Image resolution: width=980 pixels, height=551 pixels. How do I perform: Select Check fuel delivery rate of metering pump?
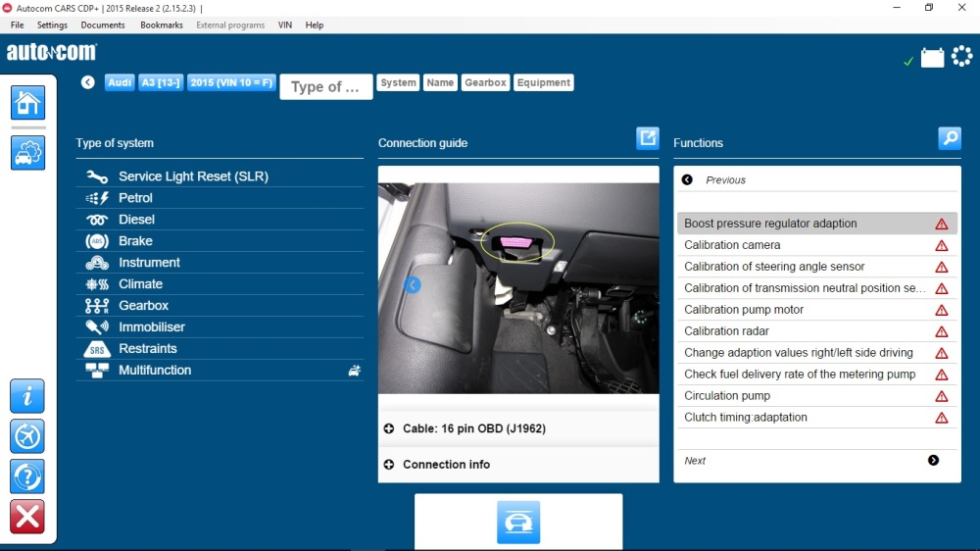[817, 374]
